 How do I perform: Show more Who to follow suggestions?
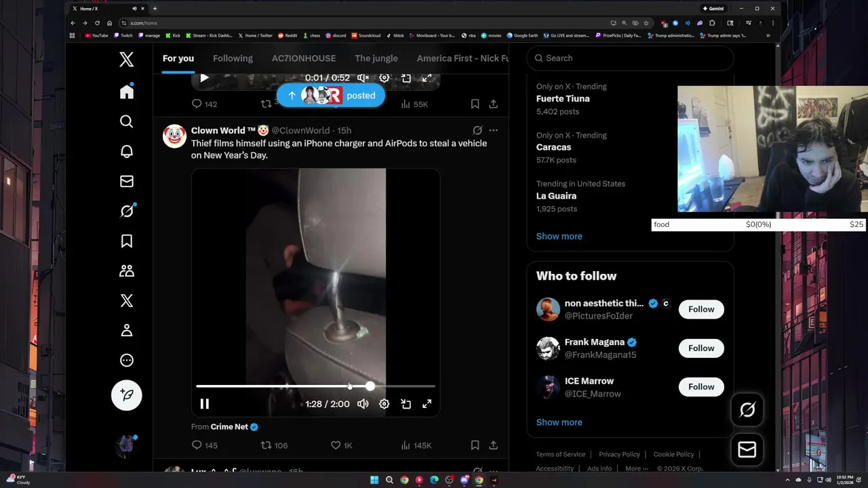pyautogui.click(x=559, y=422)
